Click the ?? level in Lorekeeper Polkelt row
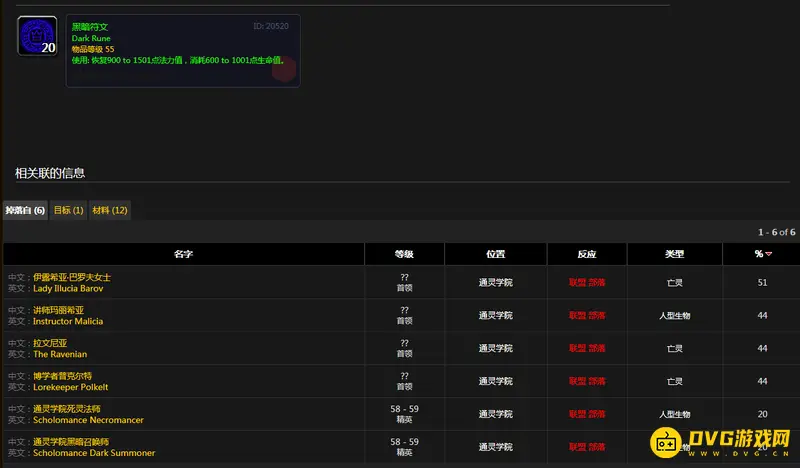800x468 pixels. [404, 376]
